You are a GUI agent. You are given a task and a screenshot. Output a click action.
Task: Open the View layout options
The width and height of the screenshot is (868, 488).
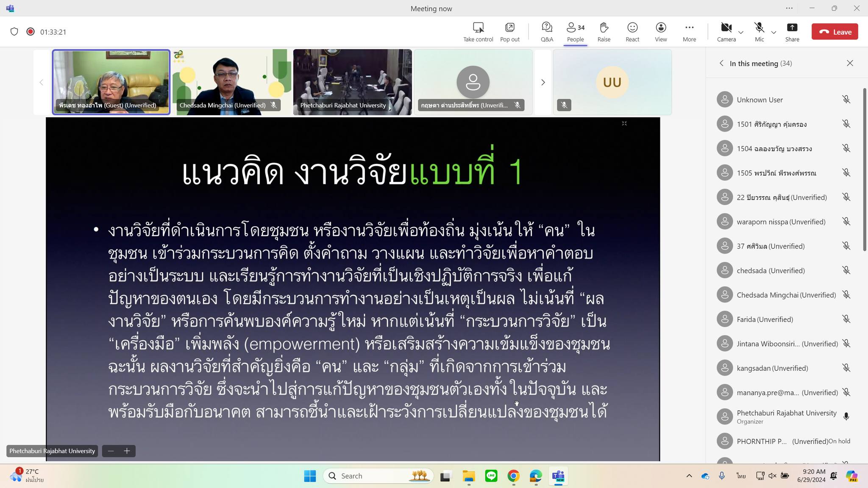tap(661, 28)
